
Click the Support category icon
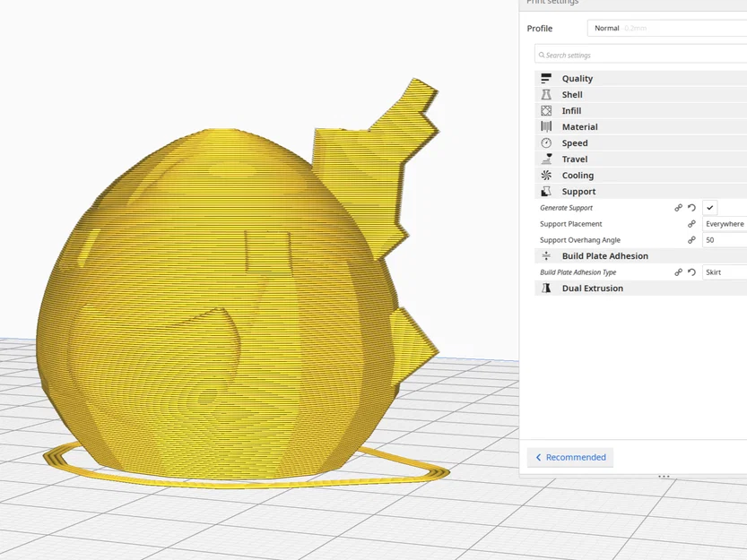click(x=546, y=192)
